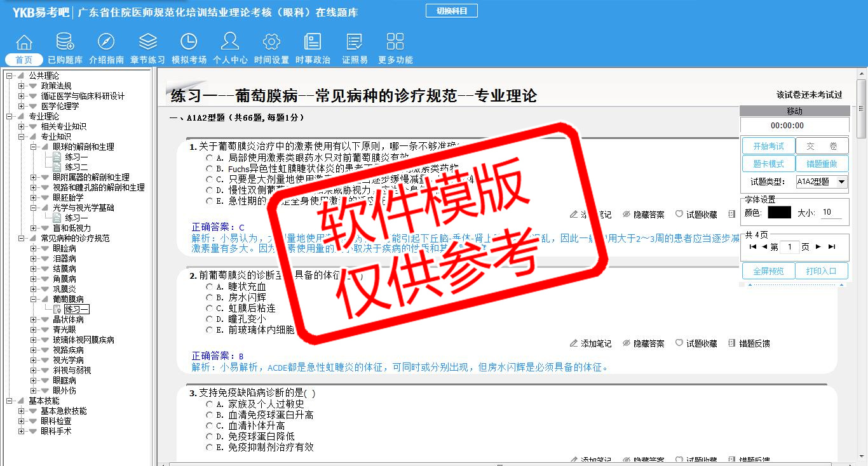868x466 pixels.
Task: Select option B 房水闪辉 in question 2
Action: (x=210, y=297)
